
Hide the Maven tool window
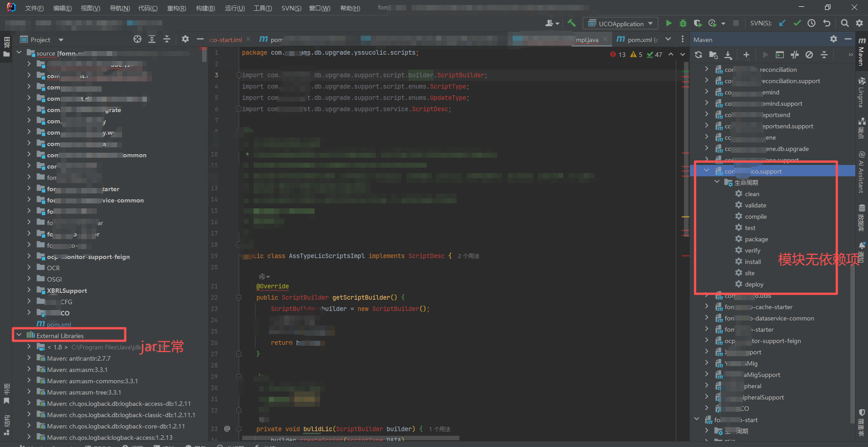tap(848, 39)
